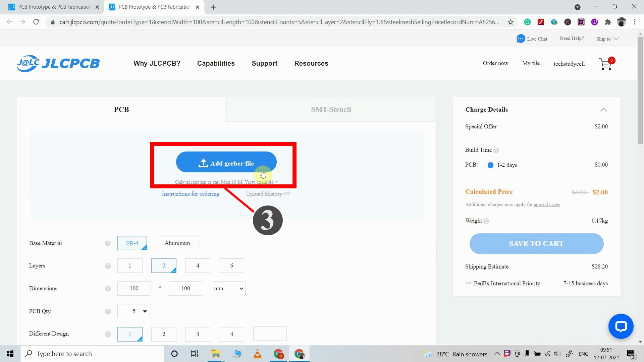Image resolution: width=644 pixels, height=362 pixels.
Task: Choose Different Design option 2
Action: (164, 334)
